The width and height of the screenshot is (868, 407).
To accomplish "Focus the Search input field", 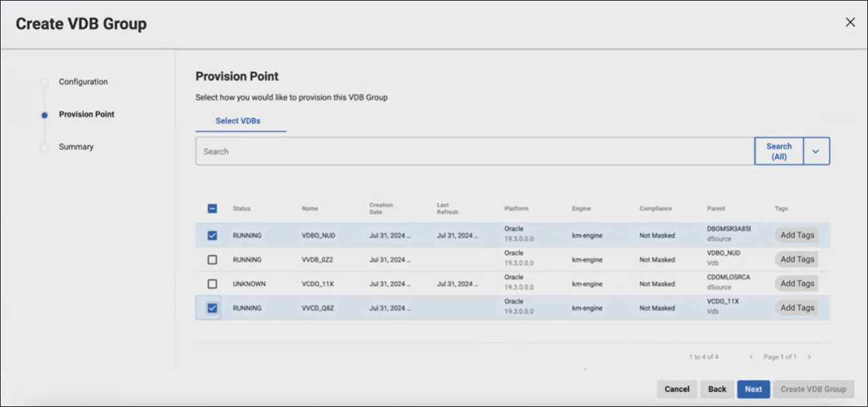I will click(x=474, y=151).
